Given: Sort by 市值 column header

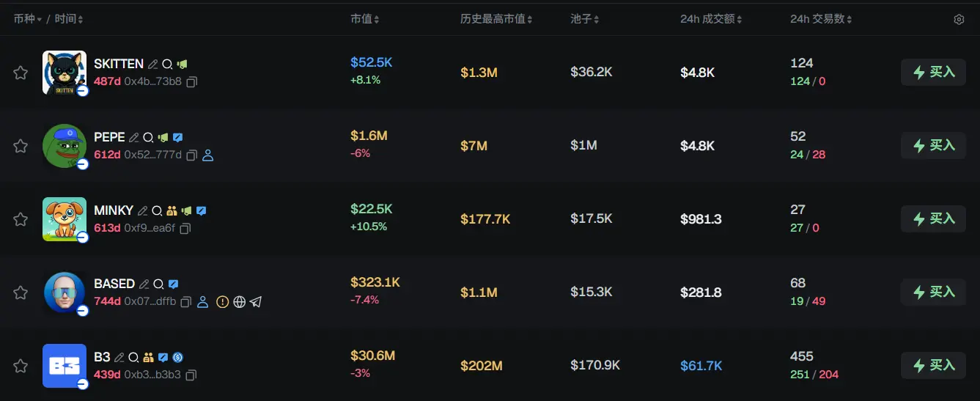Looking at the screenshot, I should click(364, 19).
